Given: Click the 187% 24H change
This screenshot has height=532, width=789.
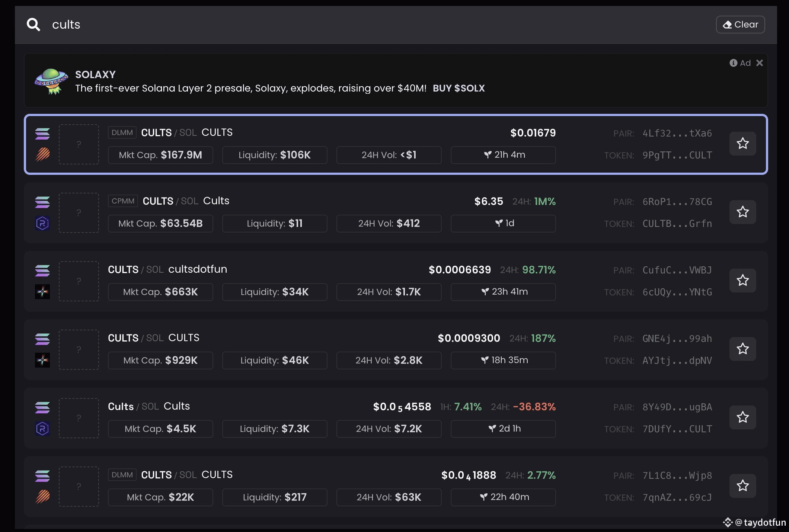Looking at the screenshot, I should point(543,338).
